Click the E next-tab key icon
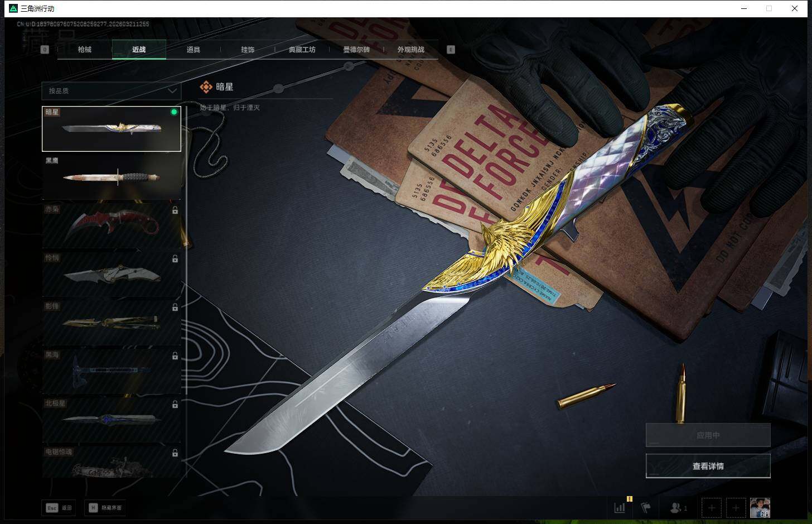The width and height of the screenshot is (812, 524). tap(451, 50)
